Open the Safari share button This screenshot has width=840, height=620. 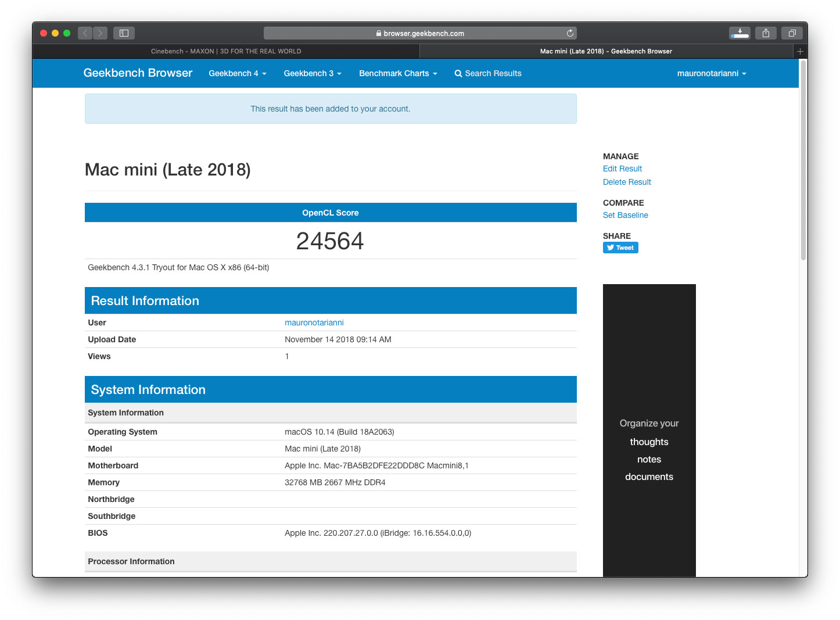(x=766, y=33)
